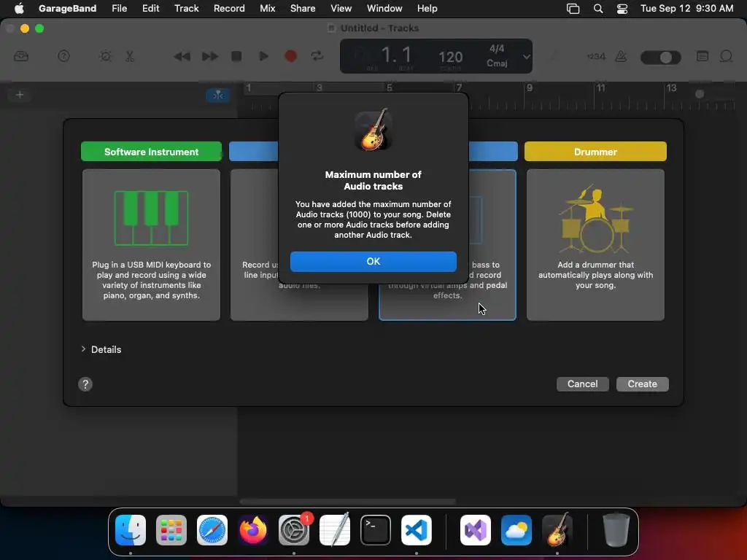This screenshot has width=747, height=560.
Task: Click the add track plus button
Action: tap(20, 94)
